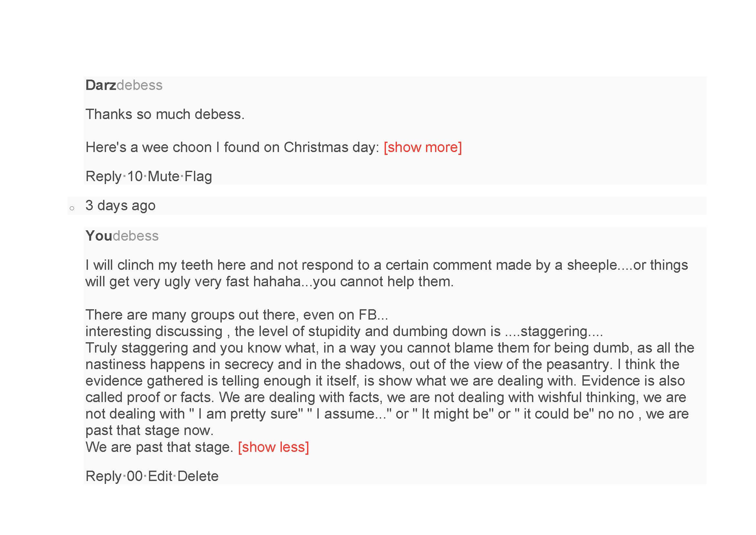Edit your comment
This screenshot has width=756, height=535.
(x=160, y=476)
